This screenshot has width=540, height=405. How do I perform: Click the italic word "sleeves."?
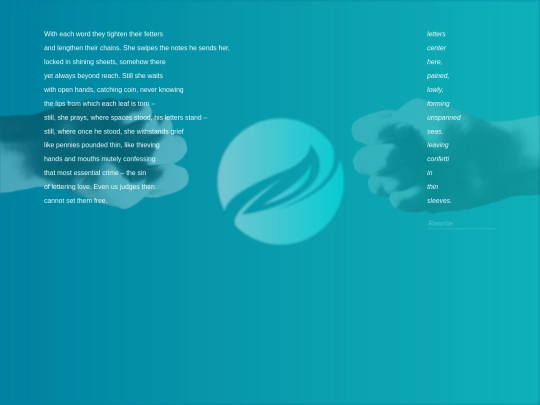[x=439, y=200]
